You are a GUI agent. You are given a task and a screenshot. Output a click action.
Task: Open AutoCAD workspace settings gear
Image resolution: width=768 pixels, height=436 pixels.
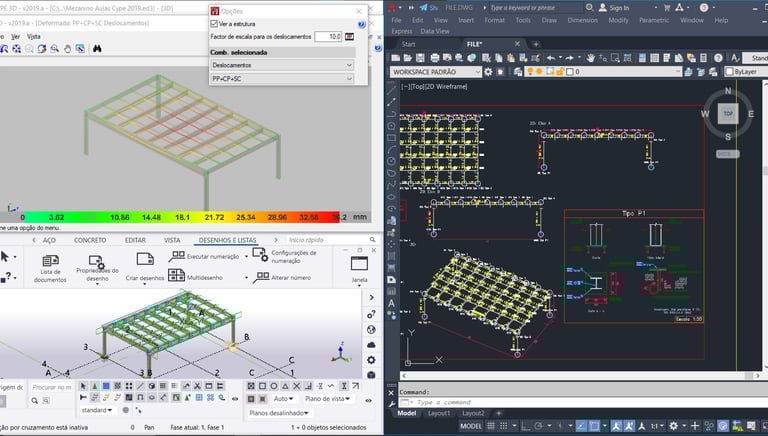(488, 72)
